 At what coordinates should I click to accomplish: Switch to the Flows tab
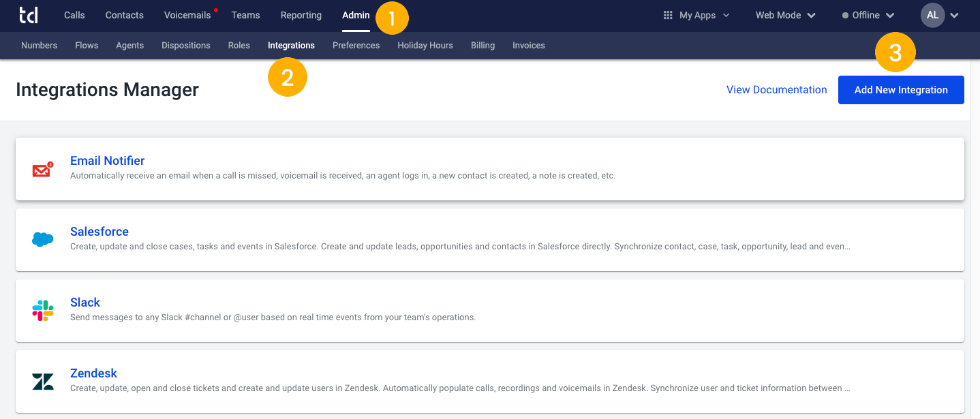tap(87, 46)
